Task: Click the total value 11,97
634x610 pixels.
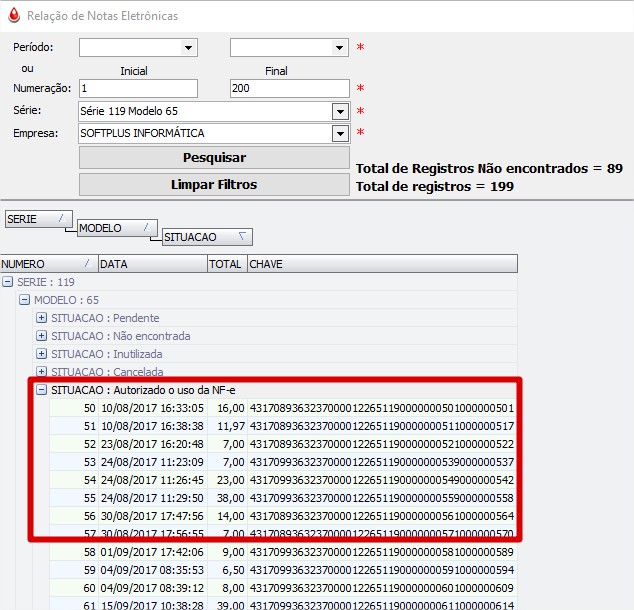Action: (231, 426)
